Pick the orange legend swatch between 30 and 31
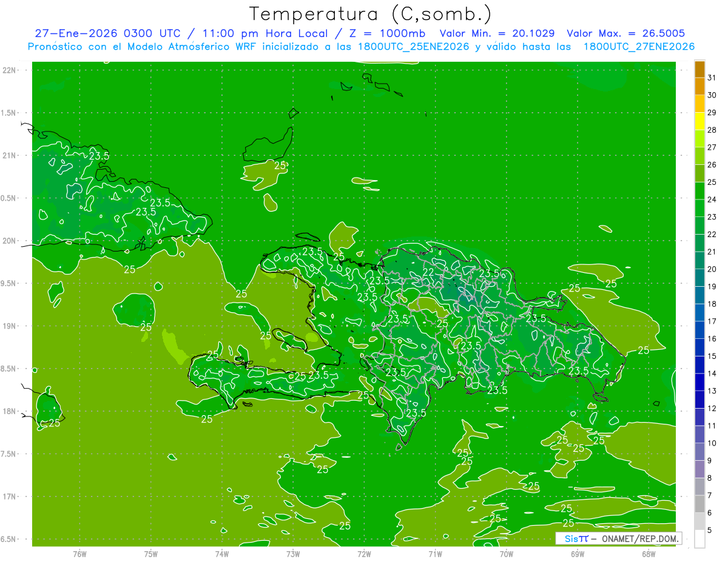This screenshot has width=728, height=562. pos(700,87)
